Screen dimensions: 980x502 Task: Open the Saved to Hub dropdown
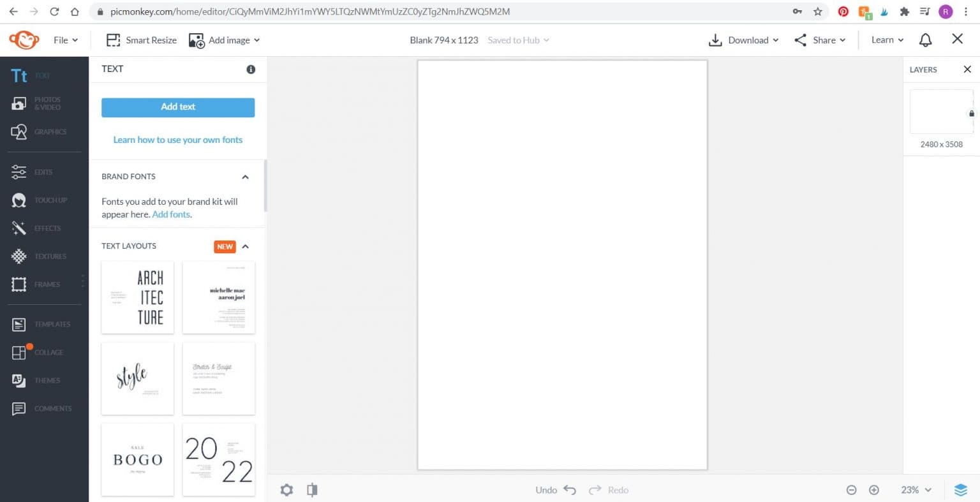[518, 40]
